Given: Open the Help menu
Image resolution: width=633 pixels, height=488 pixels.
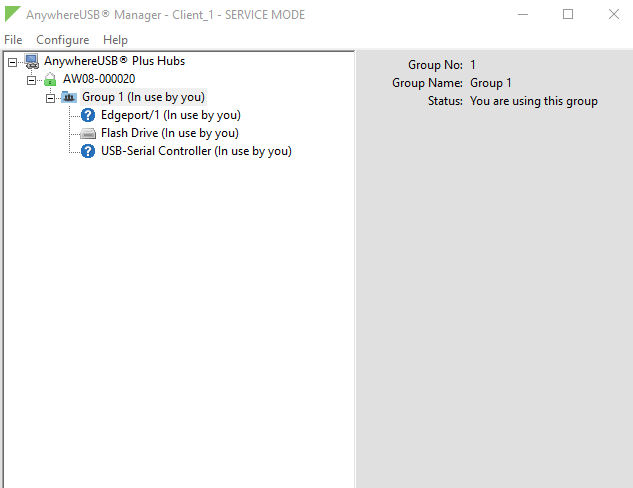Looking at the screenshot, I should point(115,40).
